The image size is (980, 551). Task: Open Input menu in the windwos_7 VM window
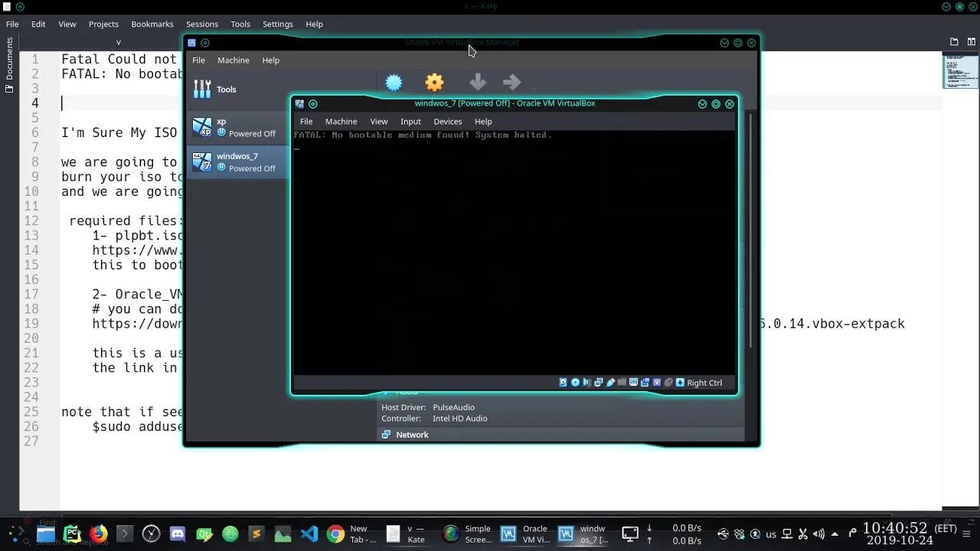(410, 121)
